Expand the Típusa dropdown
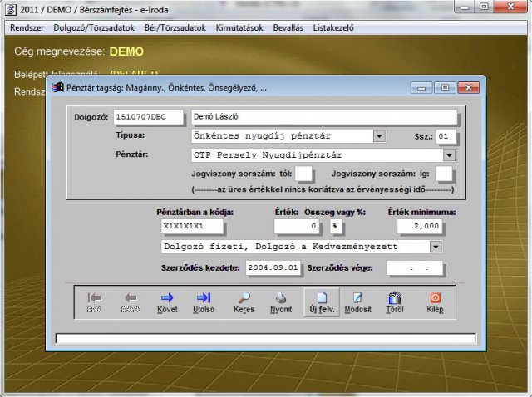The height and width of the screenshot is (397, 532). (x=379, y=136)
